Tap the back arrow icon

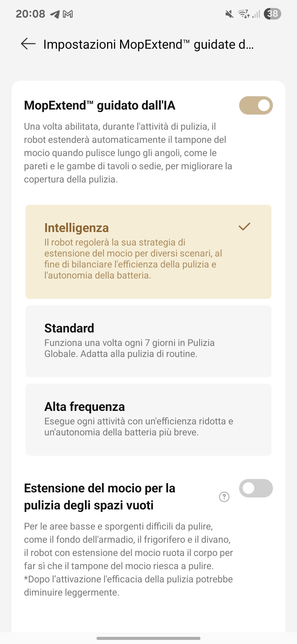(x=28, y=44)
